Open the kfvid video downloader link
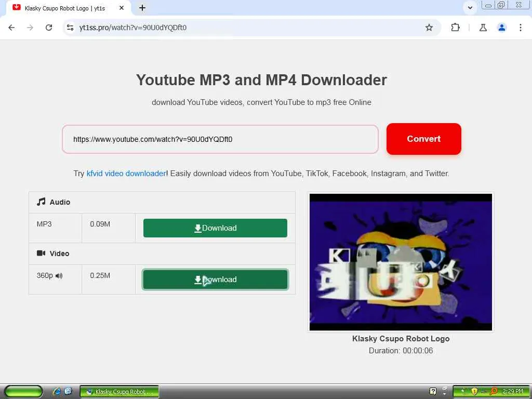Viewport: 532px width, 399px height. click(126, 174)
